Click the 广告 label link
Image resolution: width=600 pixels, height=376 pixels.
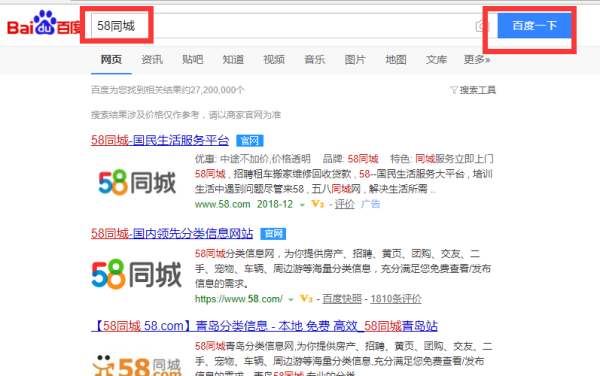click(x=370, y=204)
